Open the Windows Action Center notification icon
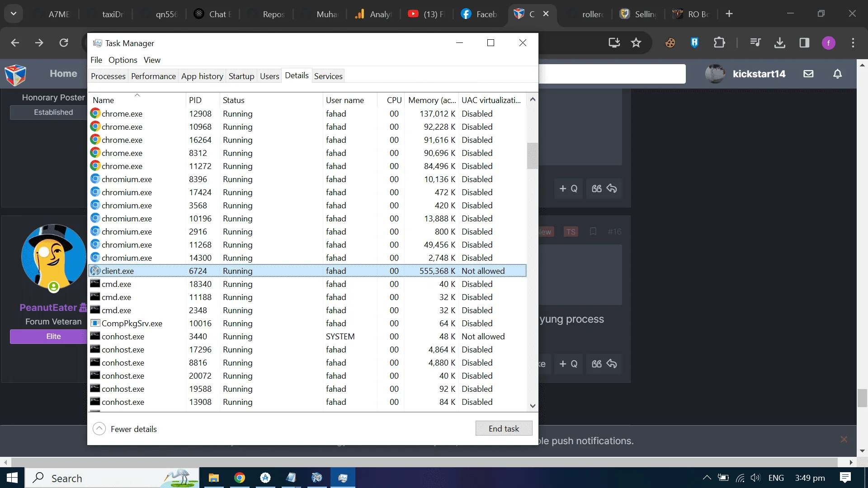The width and height of the screenshot is (868, 488). pos(845,478)
